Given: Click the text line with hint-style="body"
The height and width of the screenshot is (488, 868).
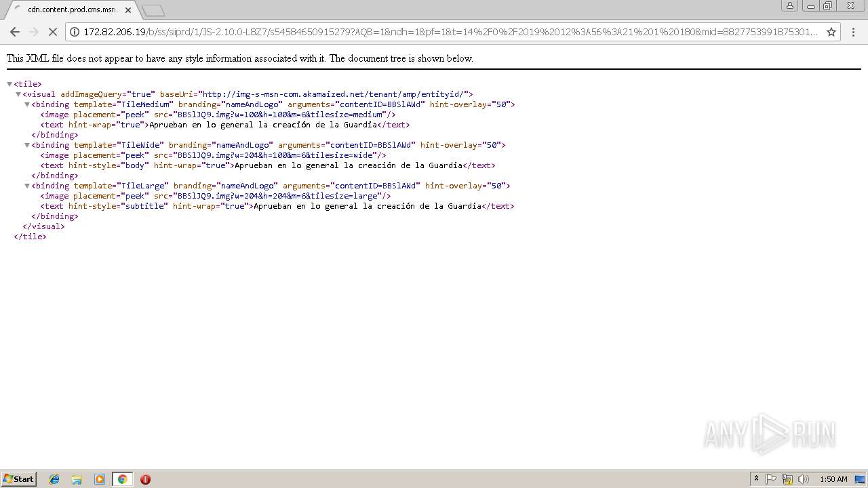Looking at the screenshot, I should click(268, 165).
